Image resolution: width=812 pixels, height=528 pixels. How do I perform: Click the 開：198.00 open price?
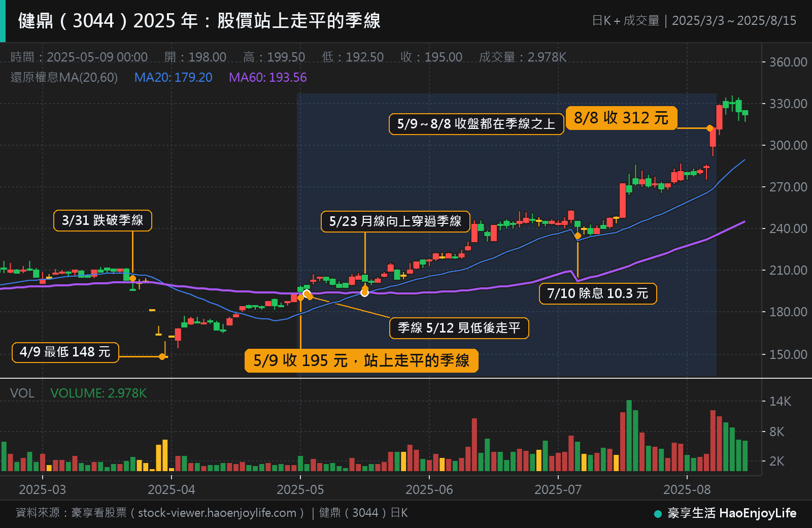pyautogui.click(x=195, y=57)
